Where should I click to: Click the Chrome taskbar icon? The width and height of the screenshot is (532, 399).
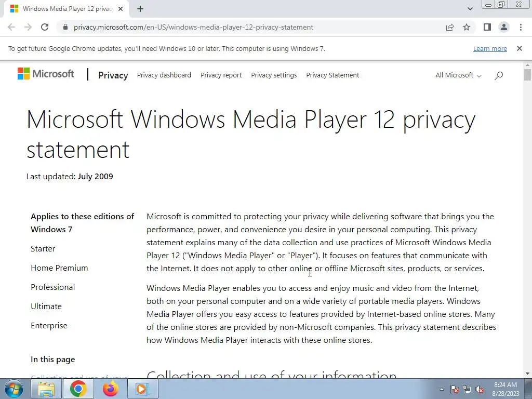(x=78, y=389)
